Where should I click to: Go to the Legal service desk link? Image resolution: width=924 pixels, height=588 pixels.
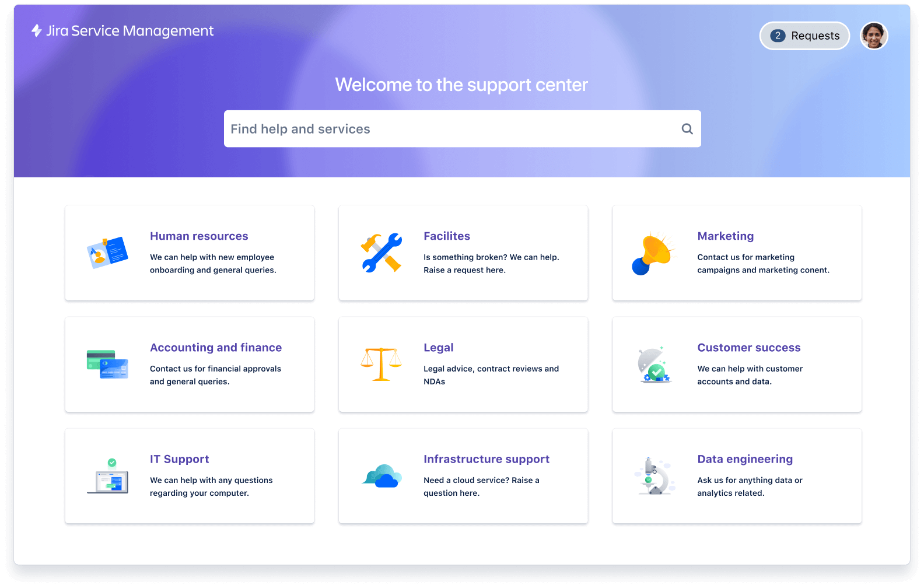tap(438, 348)
